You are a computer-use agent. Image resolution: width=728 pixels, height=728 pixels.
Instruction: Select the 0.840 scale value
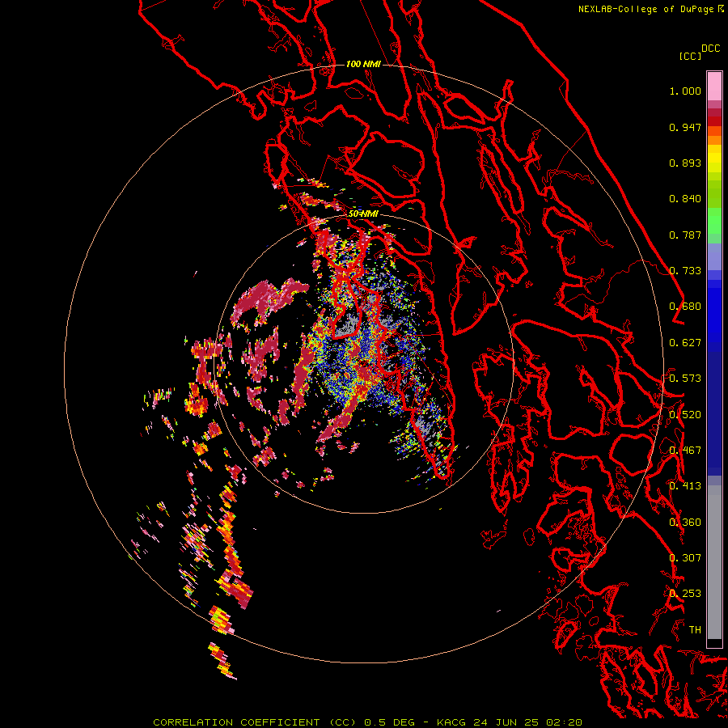point(685,199)
